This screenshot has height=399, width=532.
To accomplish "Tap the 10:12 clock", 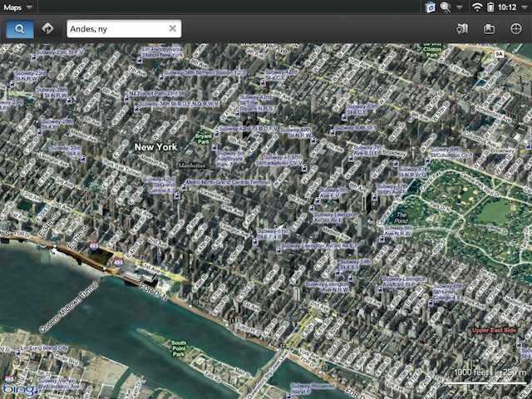I will pyautogui.click(x=507, y=7).
